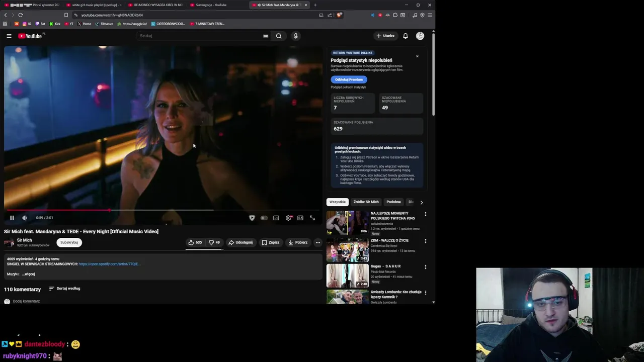
Task: Switch to white girl music playlist tab
Action: pyautogui.click(x=94, y=5)
